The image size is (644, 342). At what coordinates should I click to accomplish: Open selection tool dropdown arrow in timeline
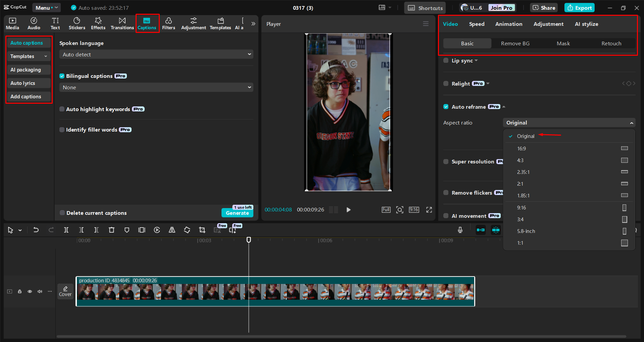click(20, 230)
